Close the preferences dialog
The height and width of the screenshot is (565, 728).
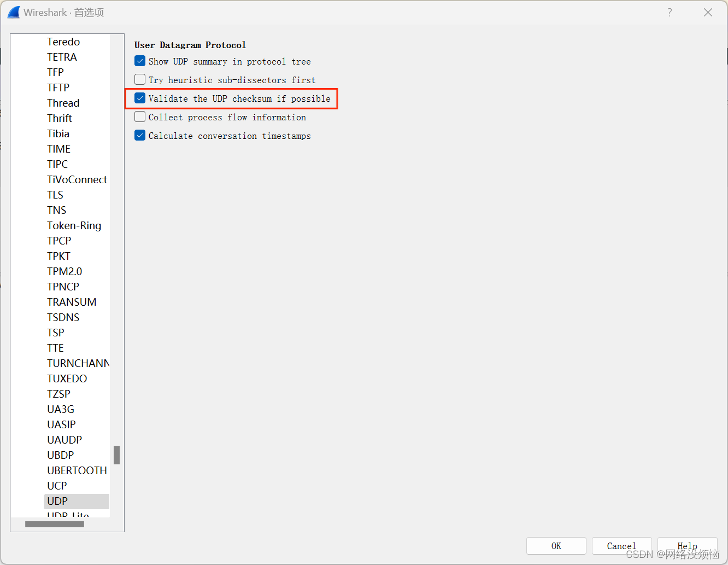pyautogui.click(x=708, y=13)
